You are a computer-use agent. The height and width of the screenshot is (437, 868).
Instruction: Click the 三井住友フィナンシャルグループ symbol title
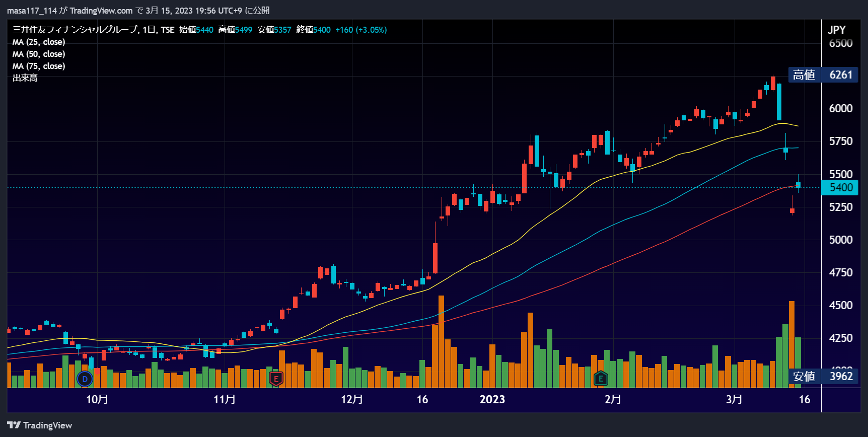pos(75,30)
